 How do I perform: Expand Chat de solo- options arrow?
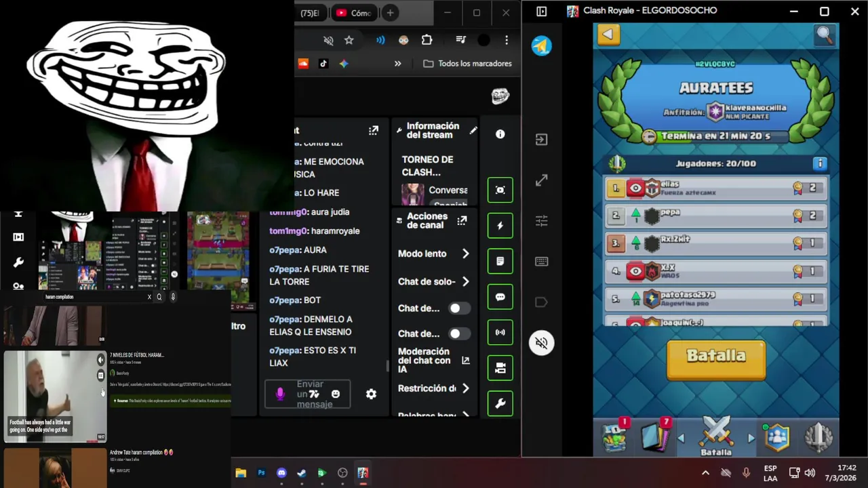tap(465, 281)
